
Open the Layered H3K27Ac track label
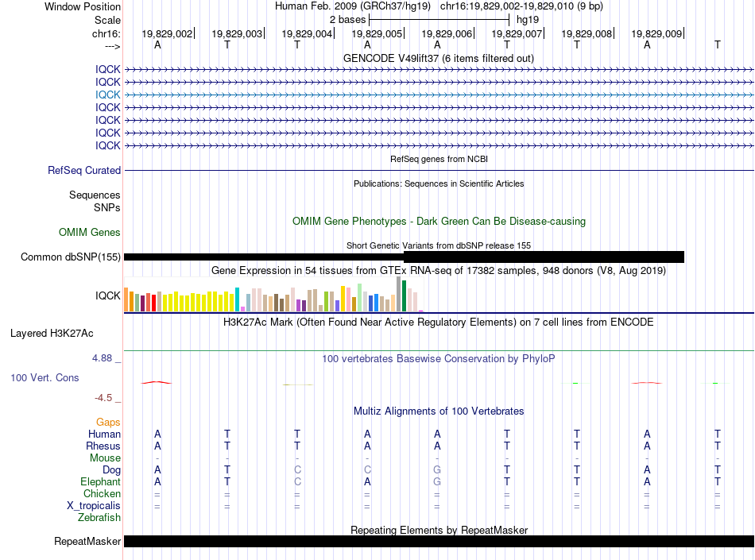coord(52,334)
